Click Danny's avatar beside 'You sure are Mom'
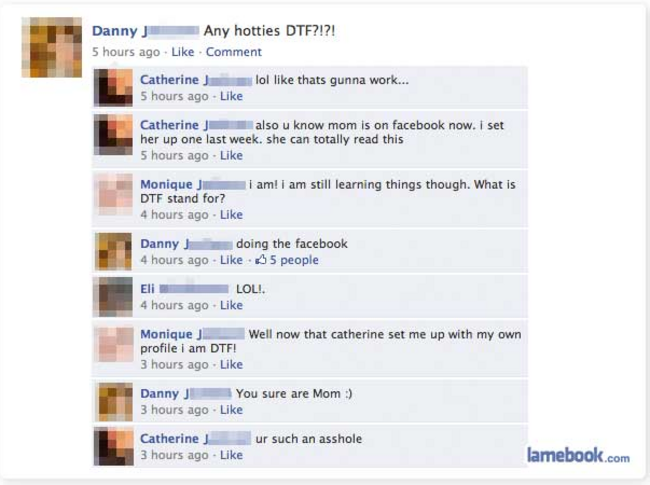650x485 pixels. [114, 402]
